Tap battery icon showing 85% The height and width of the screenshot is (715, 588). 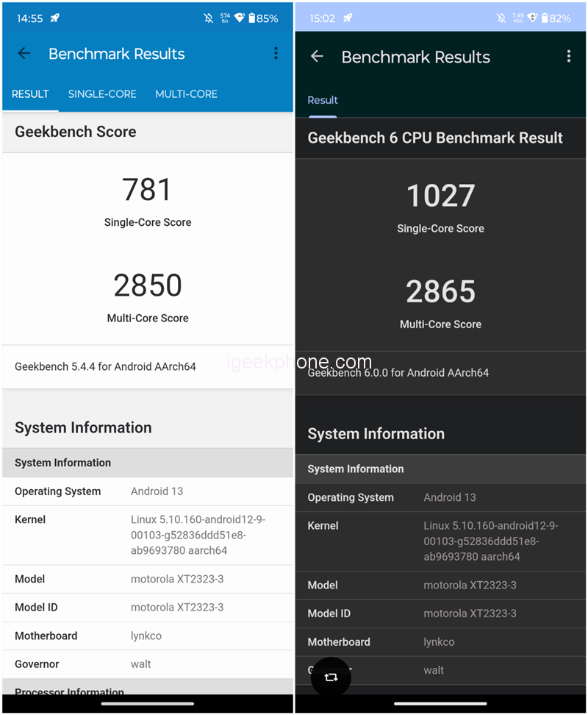(x=251, y=18)
